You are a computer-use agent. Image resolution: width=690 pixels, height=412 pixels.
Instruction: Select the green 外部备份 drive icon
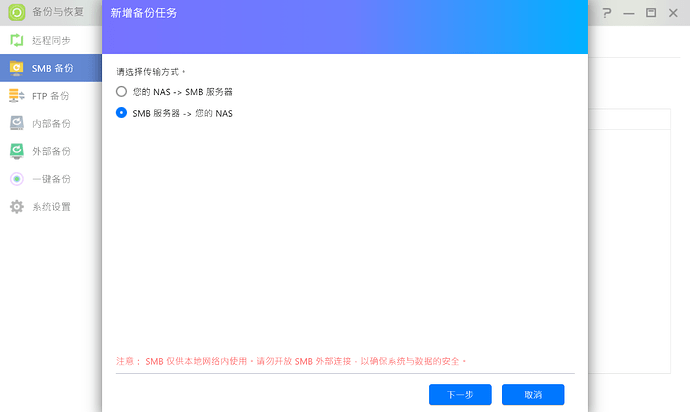tap(16, 151)
